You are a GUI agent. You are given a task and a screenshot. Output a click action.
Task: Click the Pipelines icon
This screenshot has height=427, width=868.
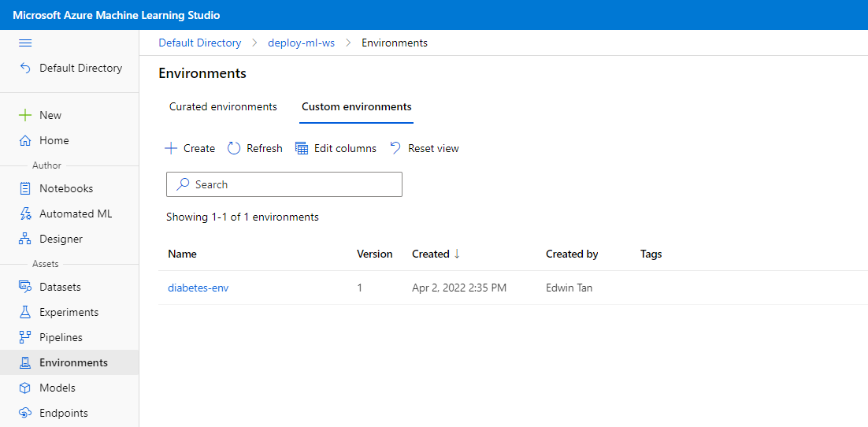coord(25,337)
